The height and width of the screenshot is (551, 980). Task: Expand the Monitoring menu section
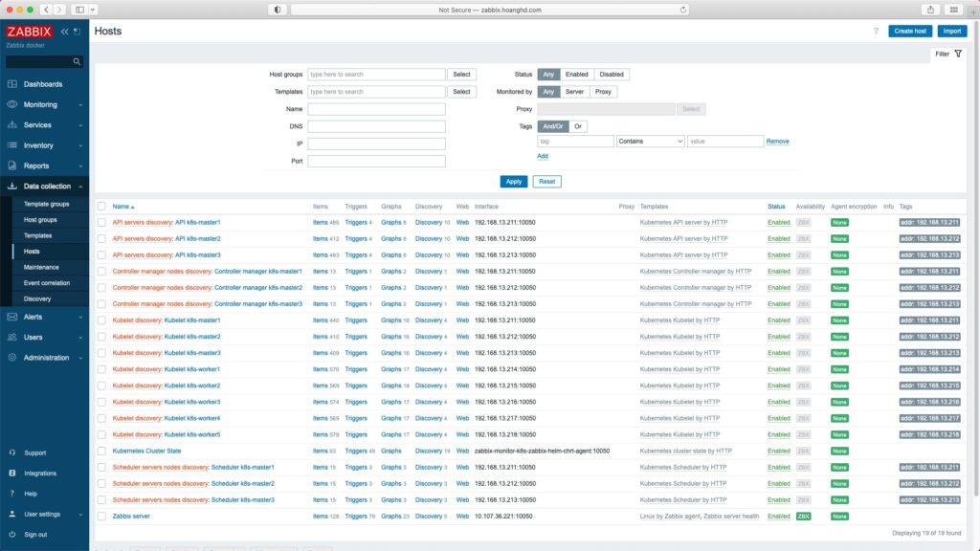80,105
